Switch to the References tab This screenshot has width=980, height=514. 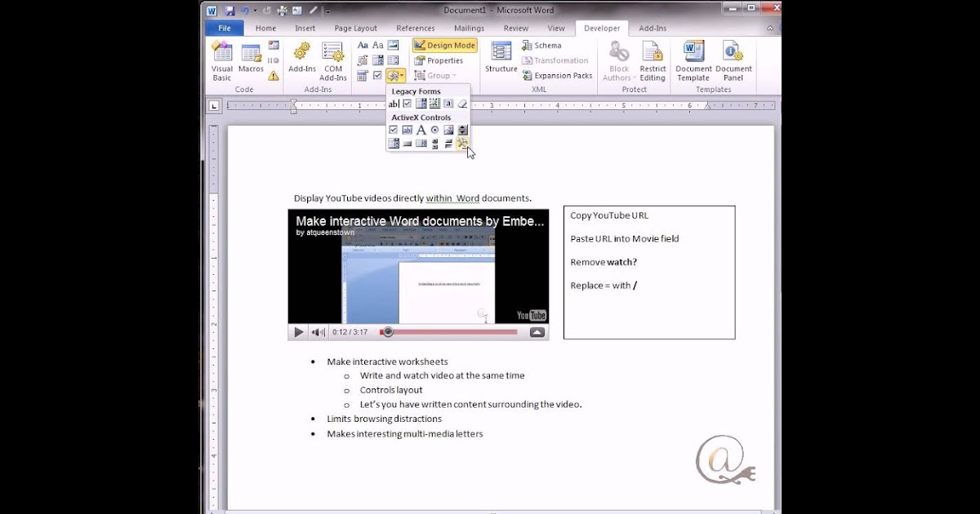415,28
